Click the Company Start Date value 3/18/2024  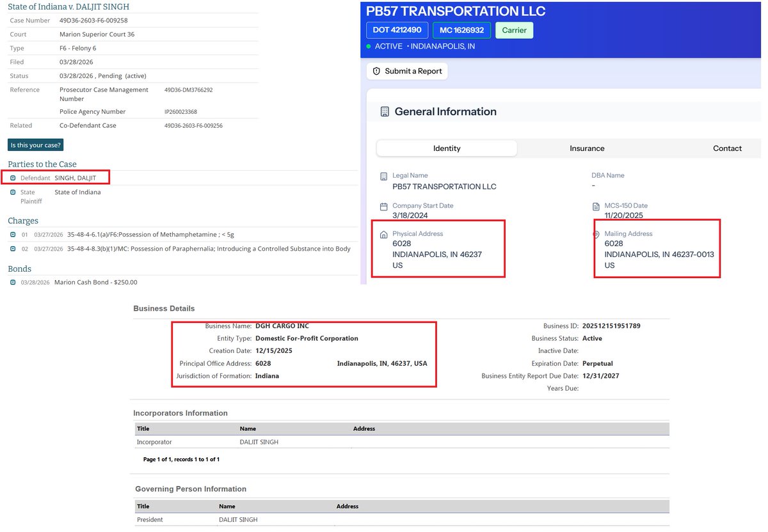coord(410,215)
